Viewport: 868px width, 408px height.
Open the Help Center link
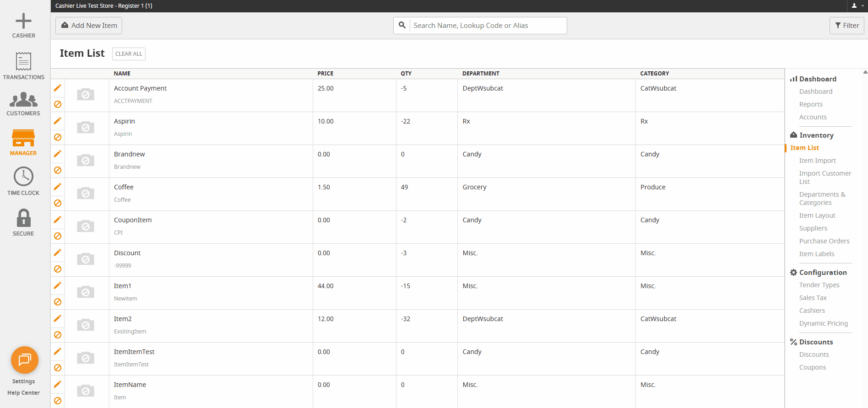[23, 393]
